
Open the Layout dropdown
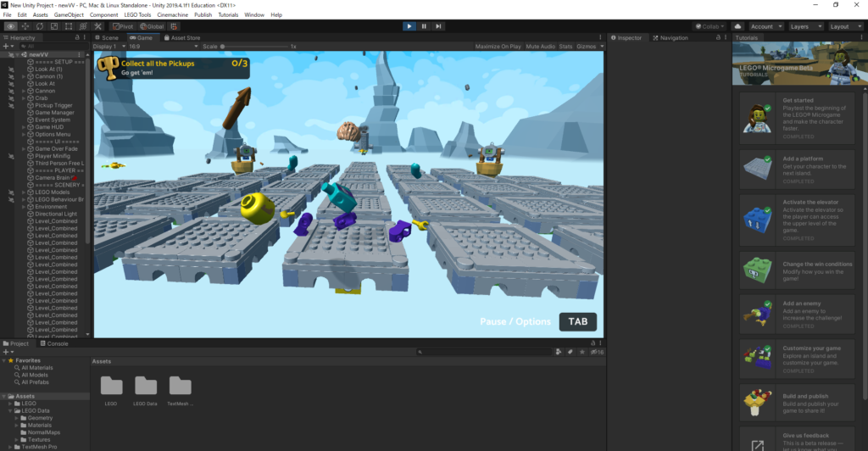click(x=845, y=26)
